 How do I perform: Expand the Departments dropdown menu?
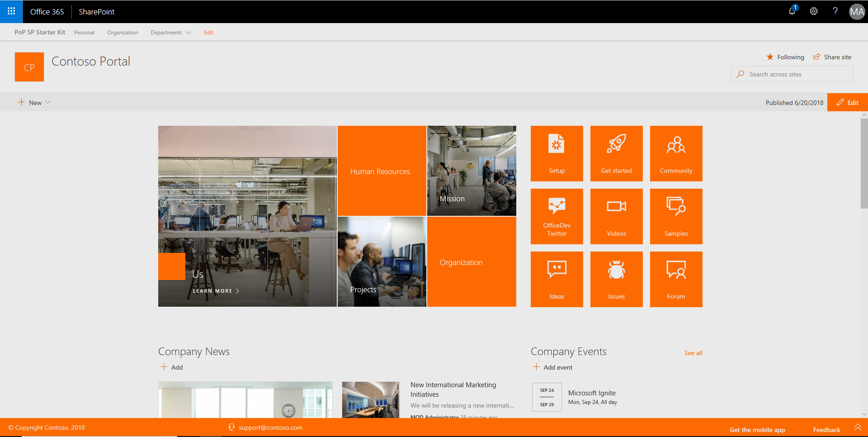tap(171, 33)
